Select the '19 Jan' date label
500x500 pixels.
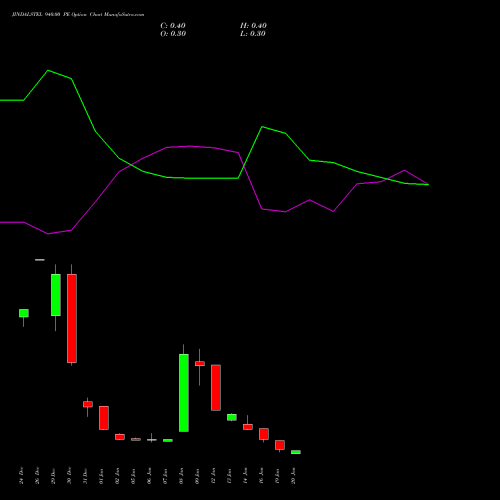pos(278,475)
